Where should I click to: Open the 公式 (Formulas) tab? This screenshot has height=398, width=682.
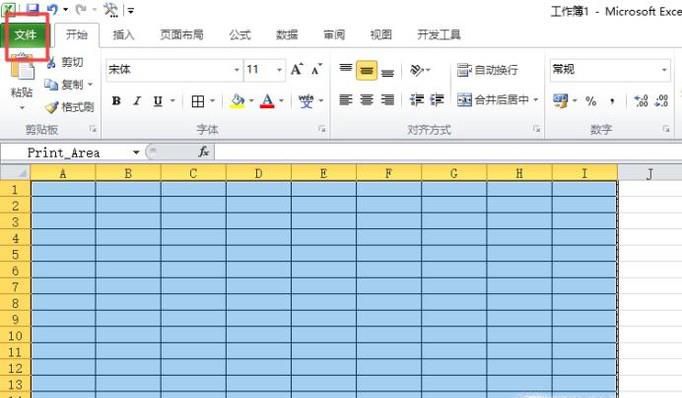point(240,35)
